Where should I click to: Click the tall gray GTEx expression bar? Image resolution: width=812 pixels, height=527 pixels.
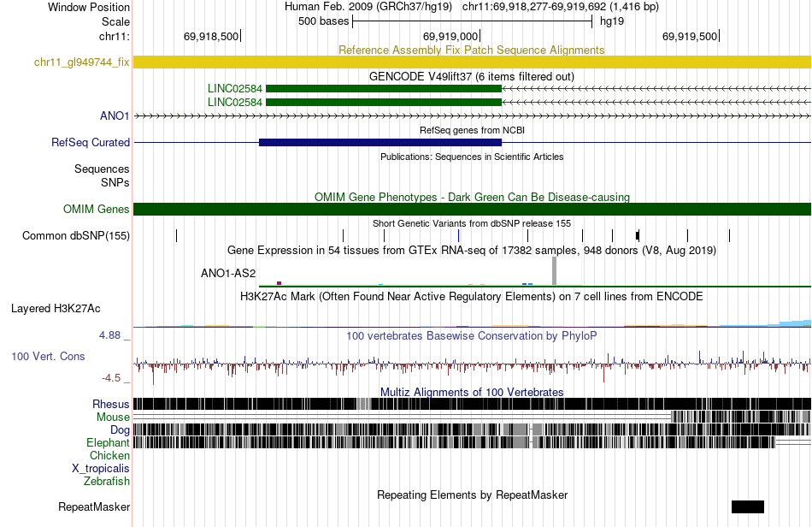(554, 271)
